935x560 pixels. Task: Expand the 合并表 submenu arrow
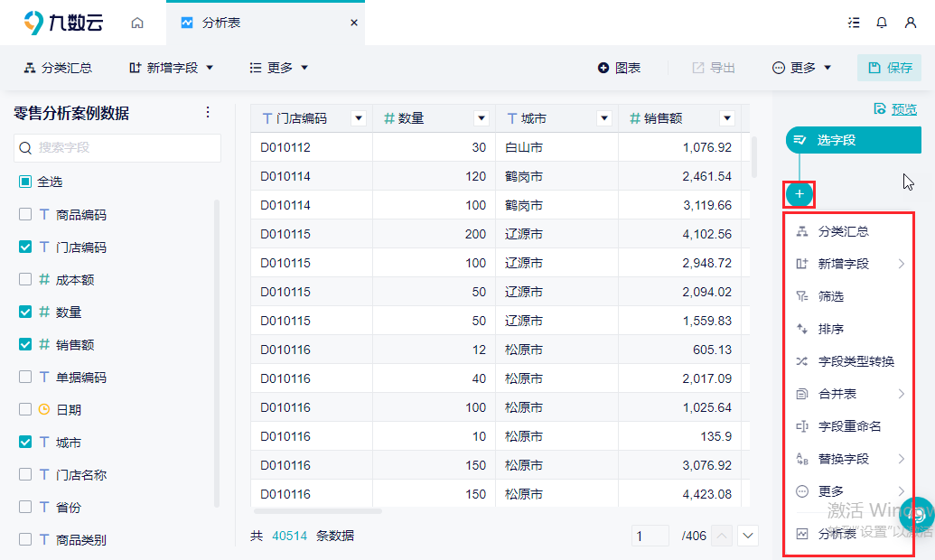(x=901, y=394)
